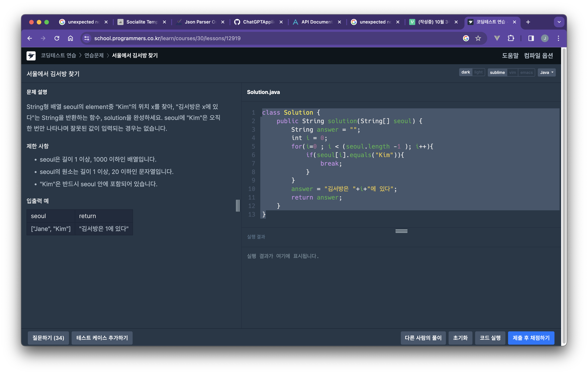Screen dimensions: 588x374
Task: Open the Extensions puzzle icon
Action: coord(511,38)
